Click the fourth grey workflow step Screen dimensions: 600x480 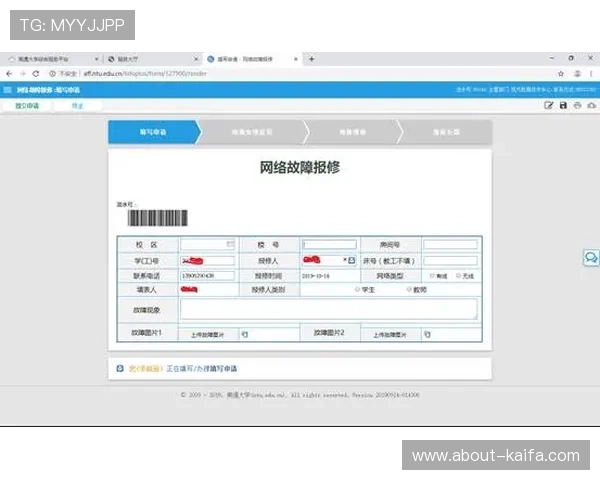point(446,132)
